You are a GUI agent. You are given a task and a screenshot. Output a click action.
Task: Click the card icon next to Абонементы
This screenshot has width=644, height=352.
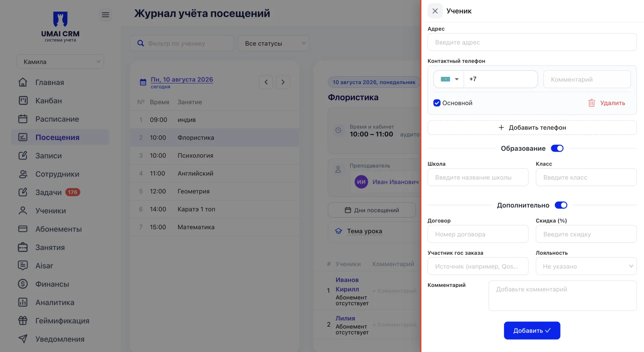(23, 229)
